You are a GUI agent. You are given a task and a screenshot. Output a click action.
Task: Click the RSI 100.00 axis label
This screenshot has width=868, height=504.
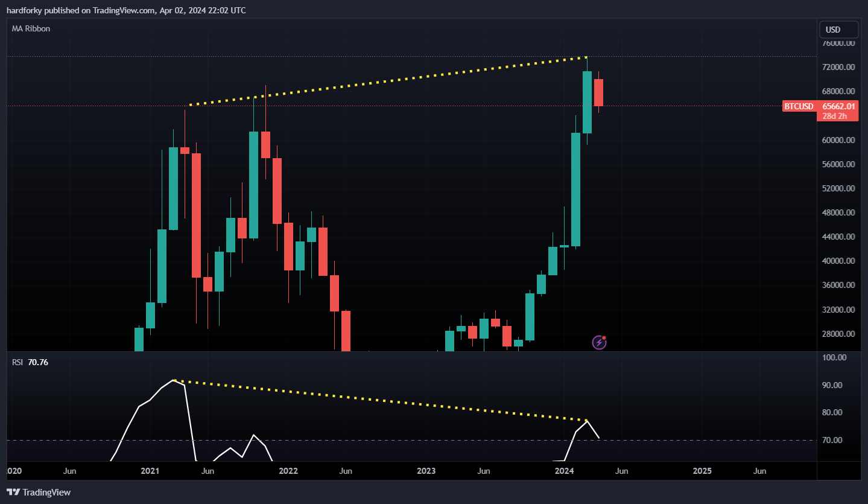pyautogui.click(x=835, y=357)
